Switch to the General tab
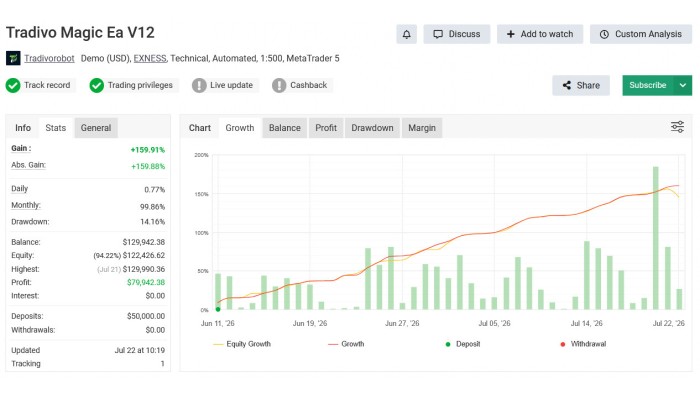Viewport: 700px width, 400px height. (x=96, y=128)
